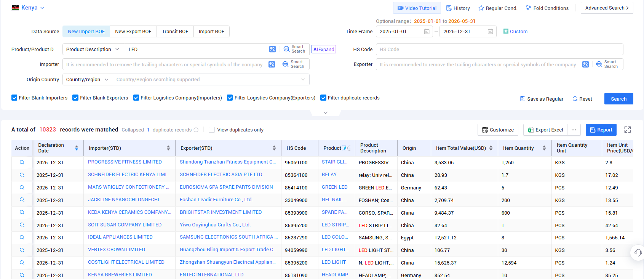This screenshot has height=279, width=644.
Task: Open details magnifier for KEDA KENYA CERAMICS row
Action: pyautogui.click(x=22, y=212)
